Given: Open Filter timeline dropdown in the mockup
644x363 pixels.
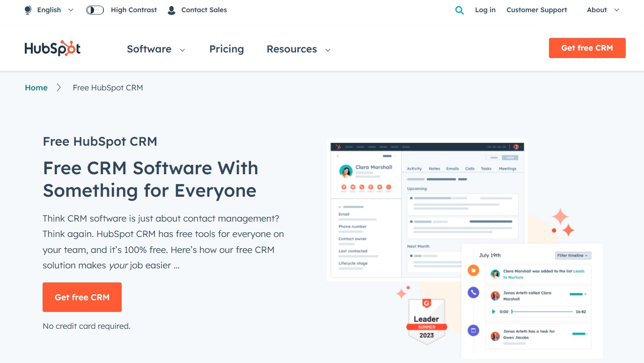Looking at the screenshot, I should [x=573, y=256].
